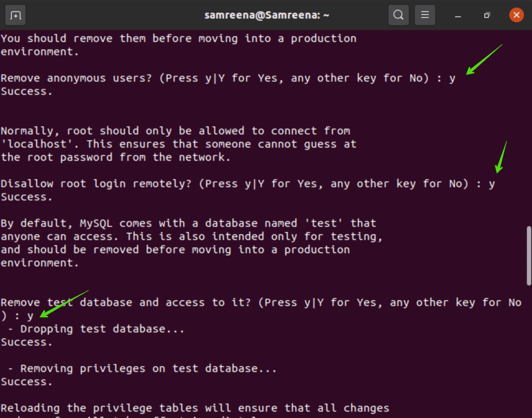Close the terminal window
532x418 pixels.
[x=516, y=15]
